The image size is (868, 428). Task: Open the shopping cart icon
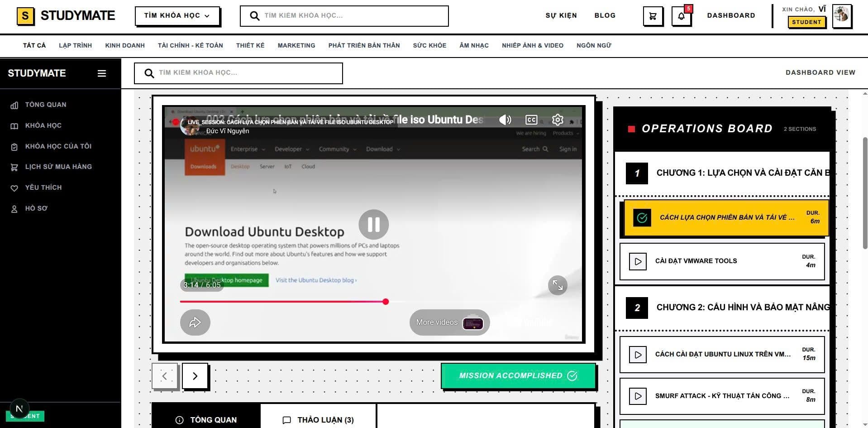653,16
